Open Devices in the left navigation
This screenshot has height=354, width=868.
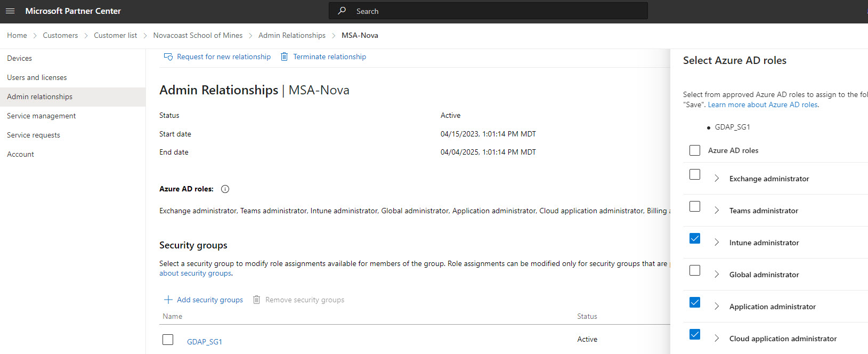pyautogui.click(x=72, y=59)
